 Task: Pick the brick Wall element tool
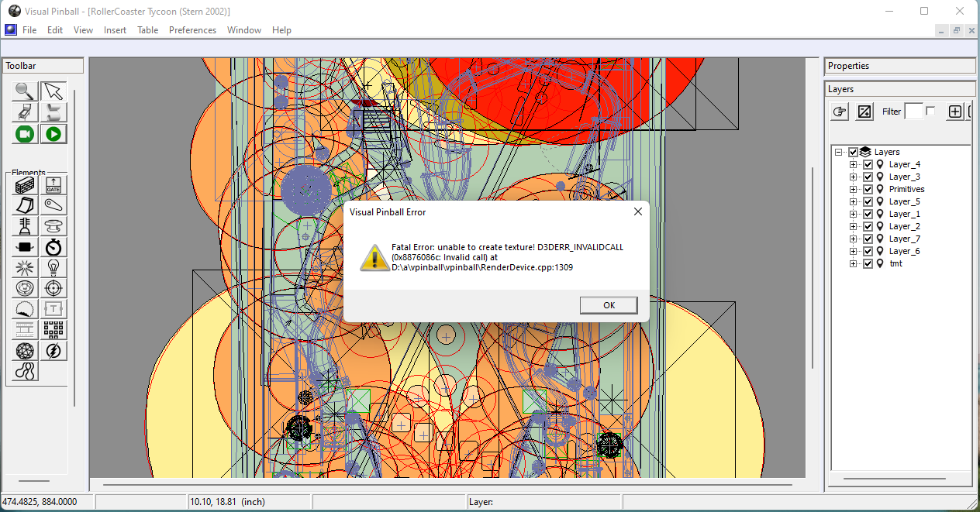click(x=25, y=185)
